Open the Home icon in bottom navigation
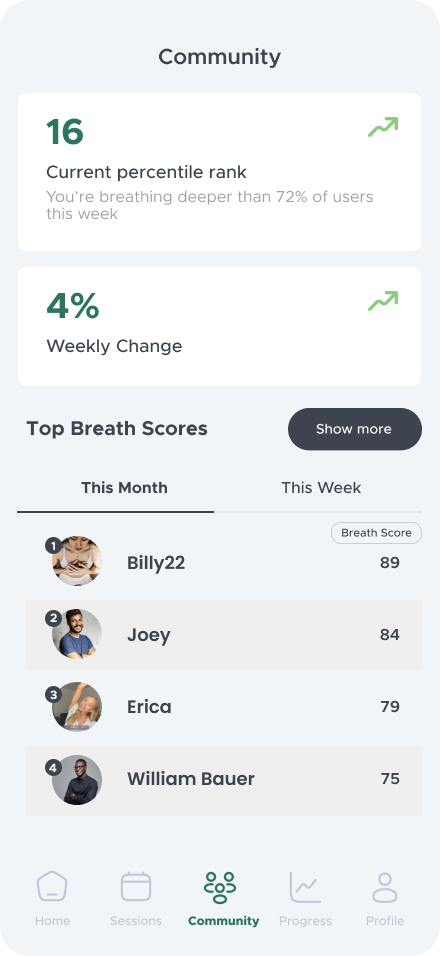440x956 pixels. [x=52, y=886]
